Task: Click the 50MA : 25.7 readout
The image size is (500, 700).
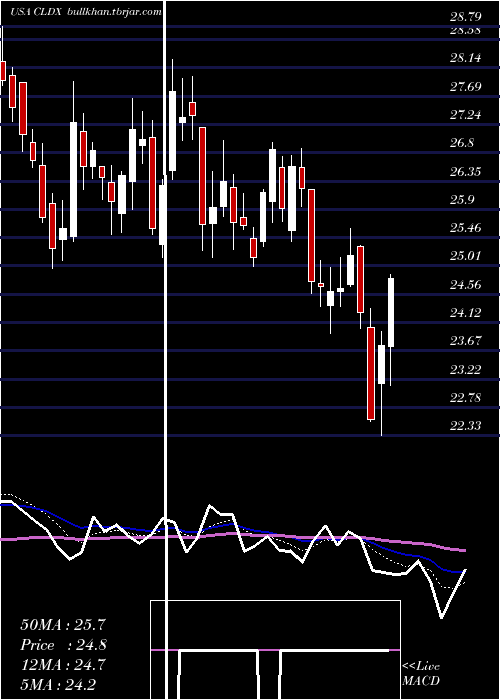Action: pos(63,625)
